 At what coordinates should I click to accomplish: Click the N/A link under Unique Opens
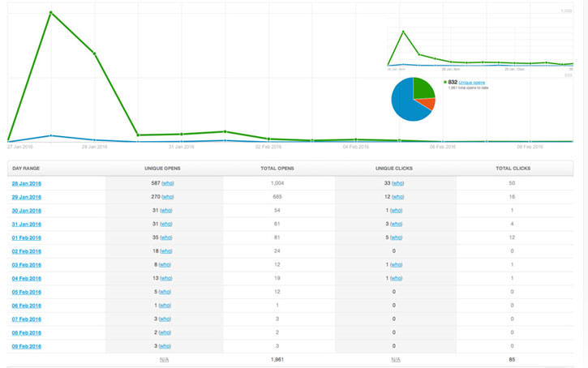(x=165, y=360)
